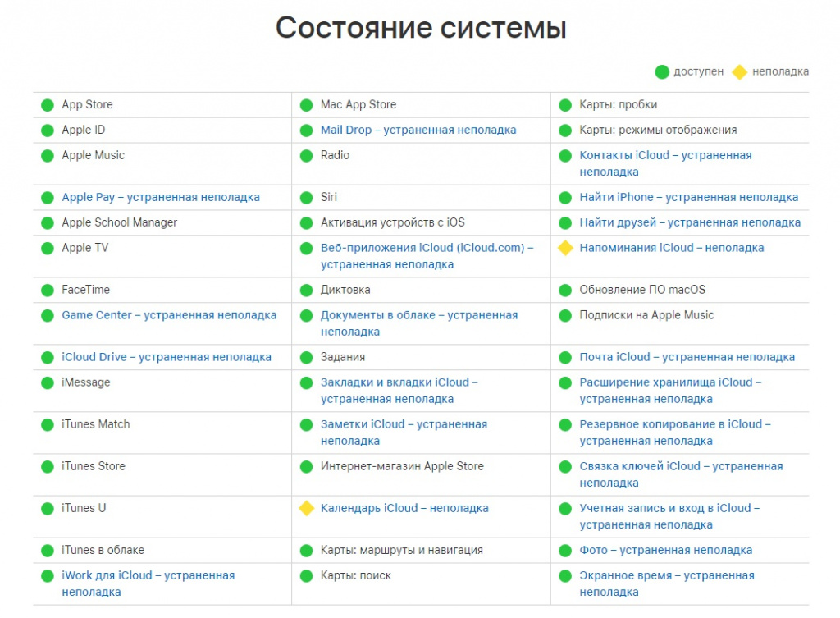Open Календарь iCloud неполадка link

click(404, 508)
